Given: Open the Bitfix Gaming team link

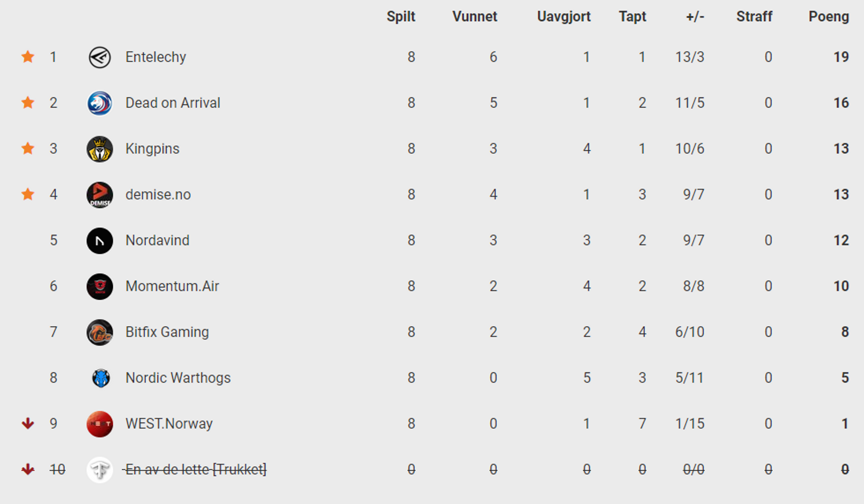Looking at the screenshot, I should coord(167,332).
